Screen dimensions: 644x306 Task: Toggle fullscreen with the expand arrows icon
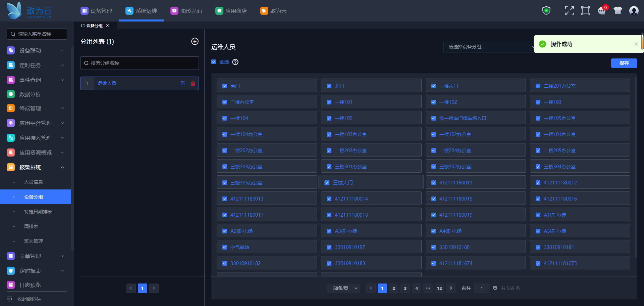[569, 11]
